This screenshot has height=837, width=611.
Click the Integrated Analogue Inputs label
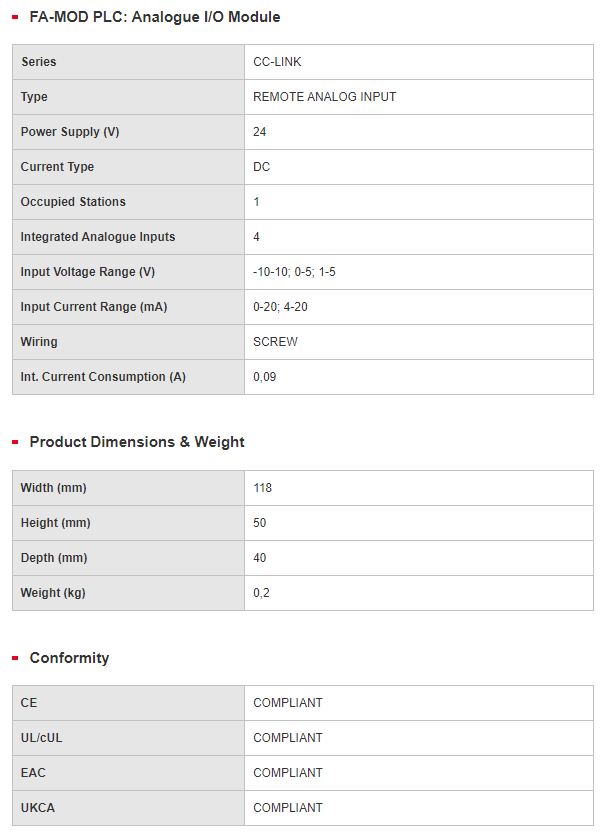[98, 237]
